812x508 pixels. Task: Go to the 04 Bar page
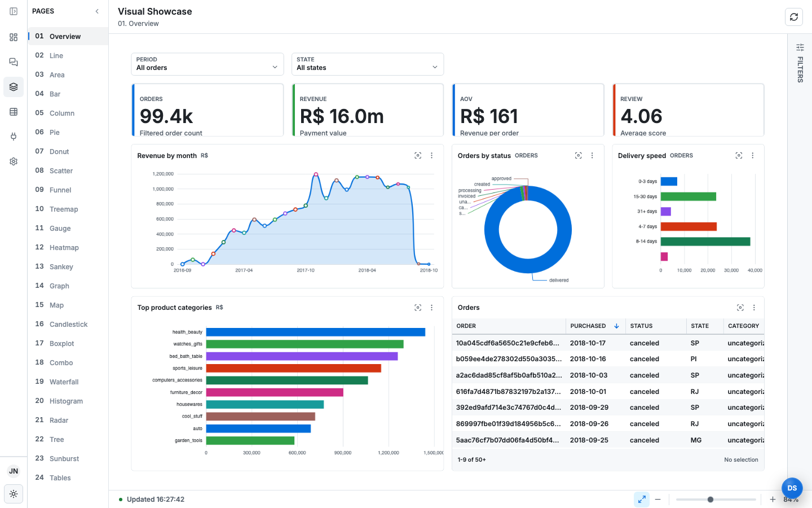click(68, 94)
